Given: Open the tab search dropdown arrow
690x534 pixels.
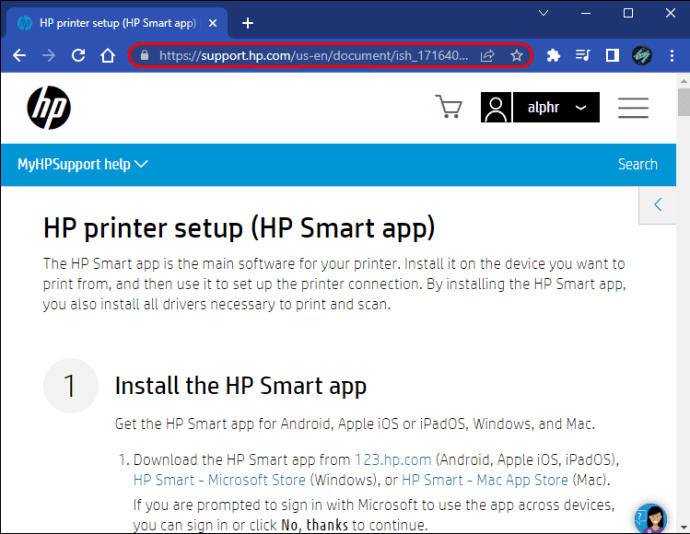Looking at the screenshot, I should (543, 13).
